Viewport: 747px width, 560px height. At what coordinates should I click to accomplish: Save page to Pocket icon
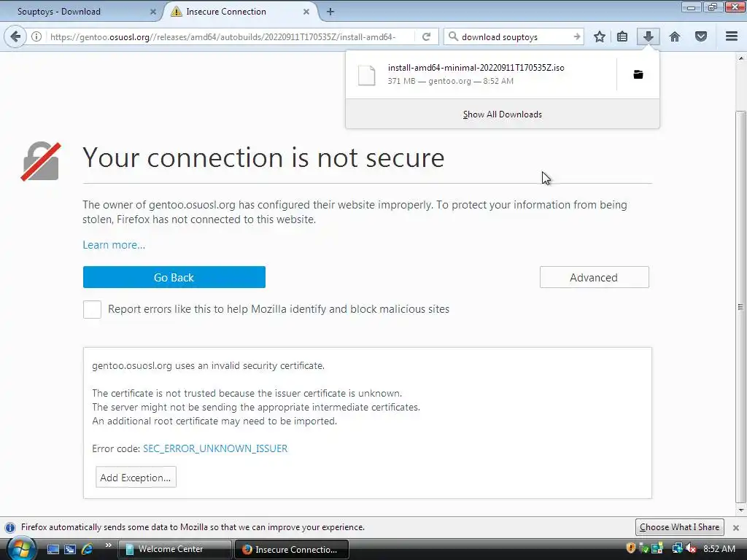pyautogui.click(x=701, y=36)
